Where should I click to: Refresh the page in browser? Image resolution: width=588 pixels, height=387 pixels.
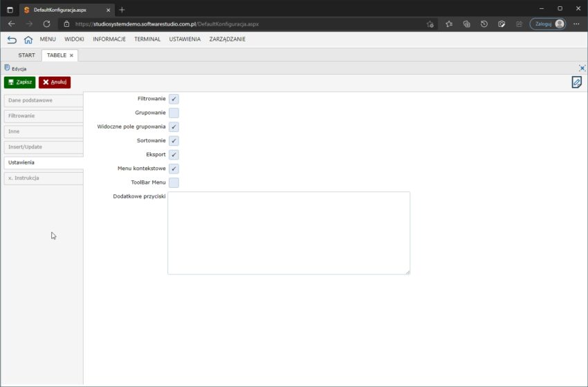click(x=46, y=23)
